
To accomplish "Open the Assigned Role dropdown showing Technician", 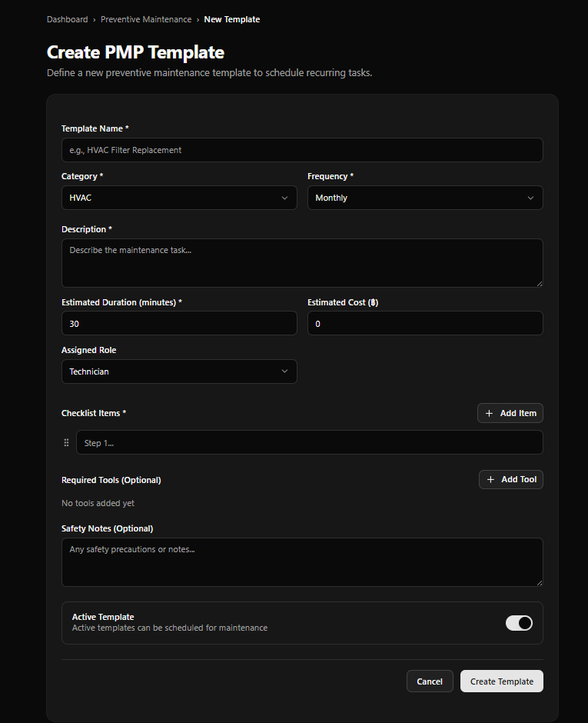I will point(179,371).
